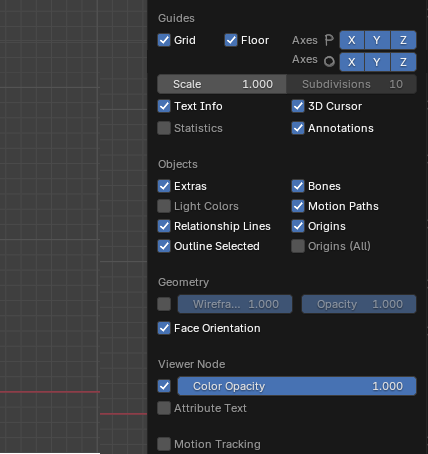Viewport: 428px width, 454px height.
Task: Disable Origins checkbox
Action: (x=298, y=226)
